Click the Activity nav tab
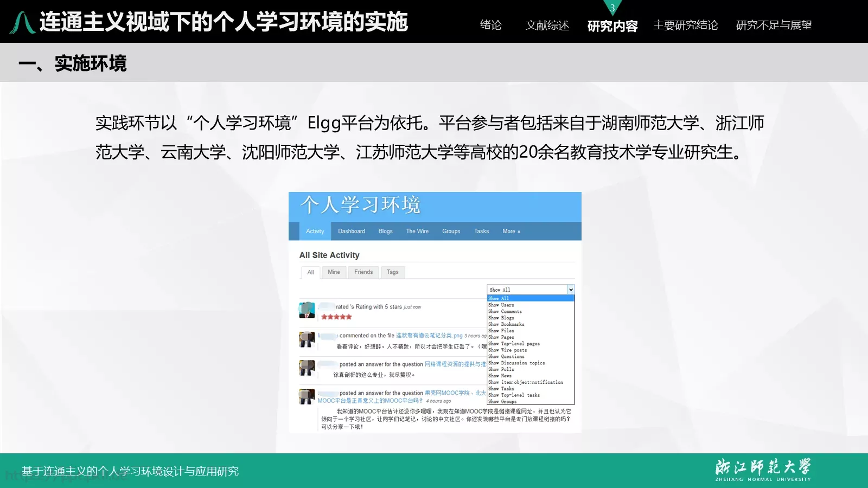 click(x=315, y=231)
